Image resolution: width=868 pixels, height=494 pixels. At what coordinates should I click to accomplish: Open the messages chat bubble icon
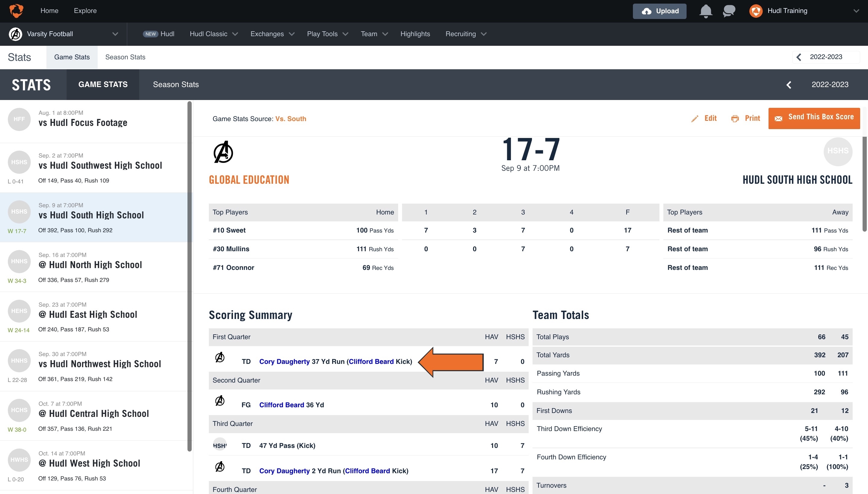729,11
